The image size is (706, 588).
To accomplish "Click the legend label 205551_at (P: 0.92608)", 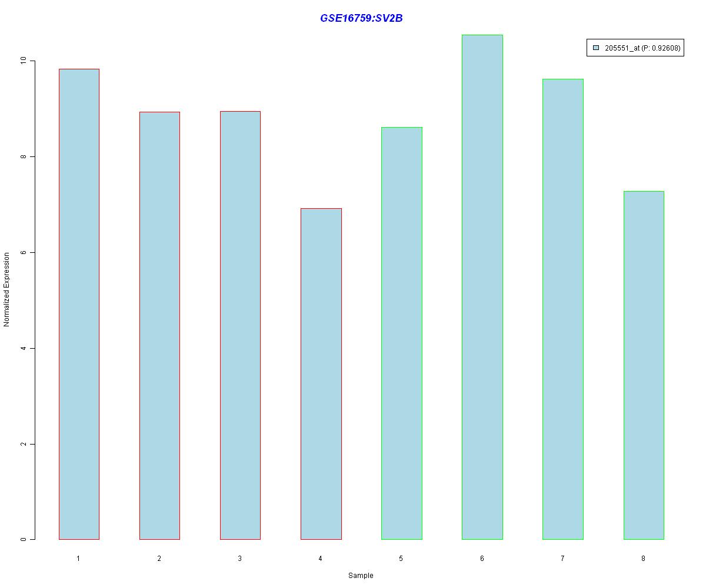I will (x=642, y=48).
